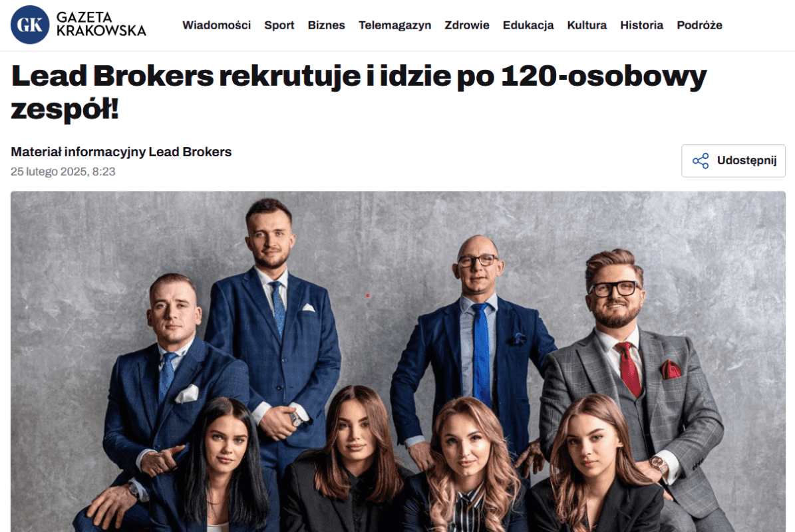Screen dimensions: 795x532
Task: Click the Gazeta Krakowska wordmark
Action: point(101,25)
